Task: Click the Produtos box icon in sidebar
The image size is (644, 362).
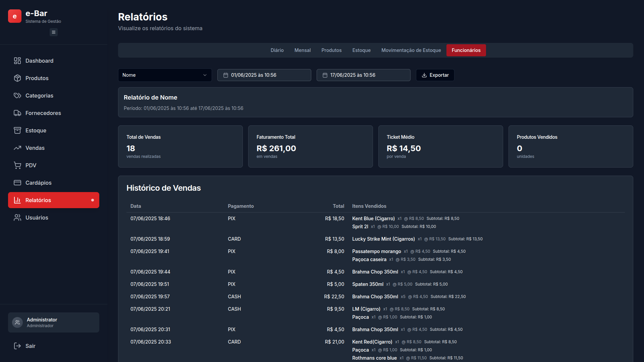Action: click(17, 78)
